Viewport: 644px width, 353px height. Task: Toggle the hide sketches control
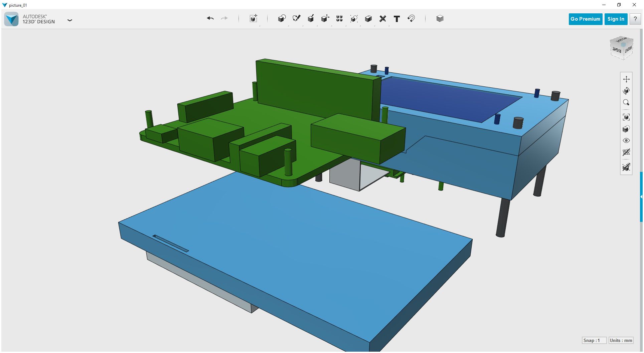[627, 152]
